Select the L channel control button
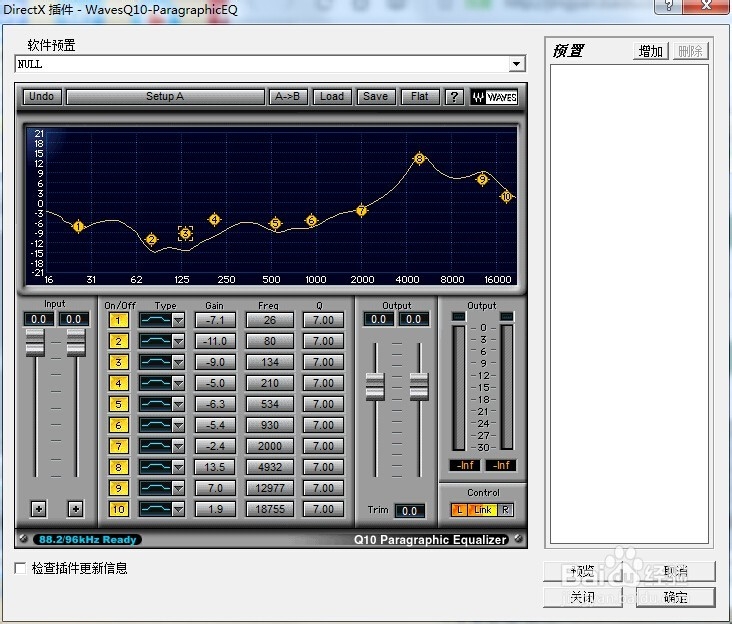Image resolution: width=732 pixels, height=624 pixels. tap(459, 510)
